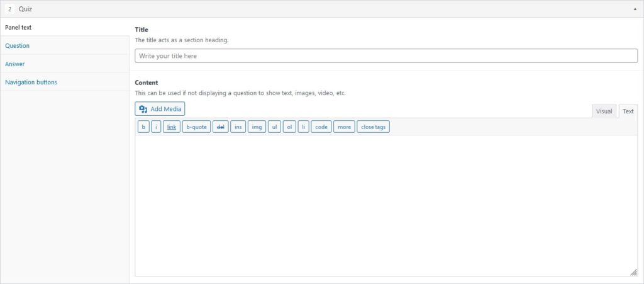Open the Add Media dialog
This screenshot has height=284, width=644.
coord(160,109)
